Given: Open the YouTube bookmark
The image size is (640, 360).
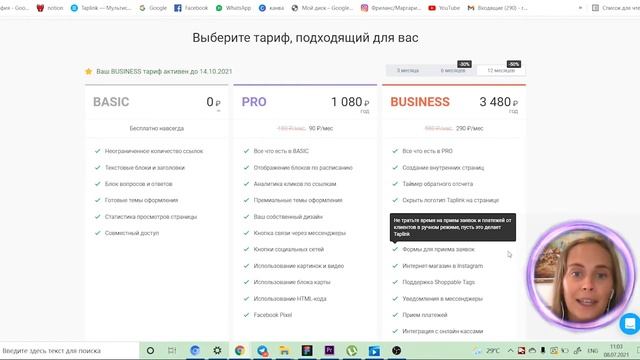Looking at the screenshot, I should click(444, 8).
